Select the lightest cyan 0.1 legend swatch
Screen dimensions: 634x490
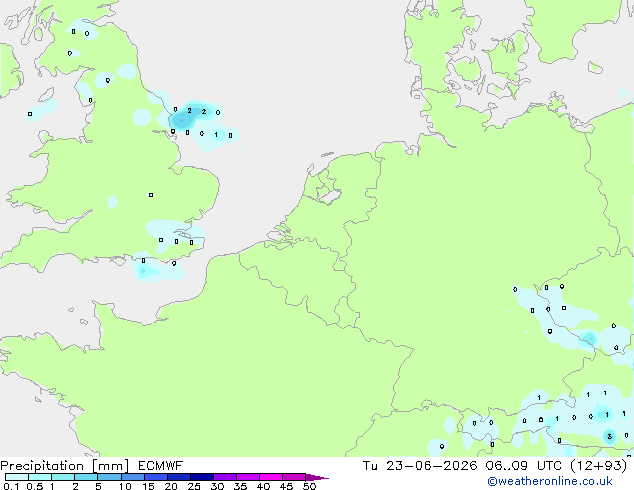pos(17,477)
